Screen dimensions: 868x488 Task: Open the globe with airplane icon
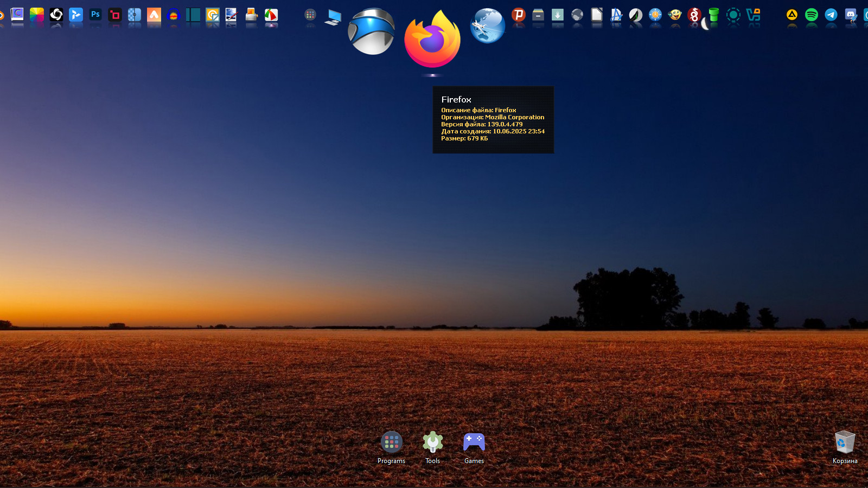tap(487, 25)
